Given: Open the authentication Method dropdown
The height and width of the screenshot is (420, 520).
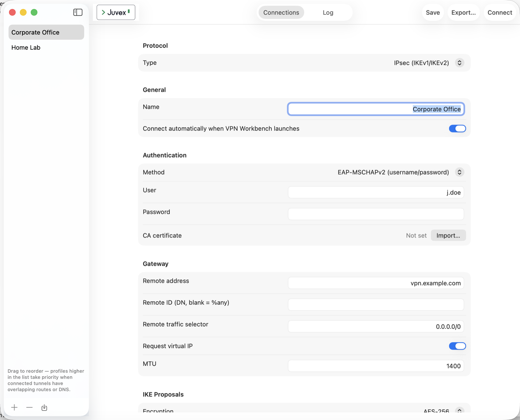Looking at the screenshot, I should point(459,172).
